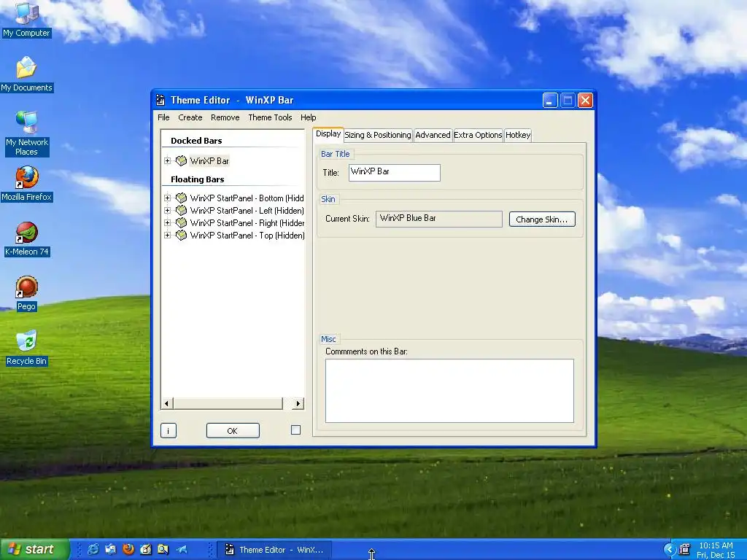Click the WinXP Bar docked bar icon

tap(181, 161)
